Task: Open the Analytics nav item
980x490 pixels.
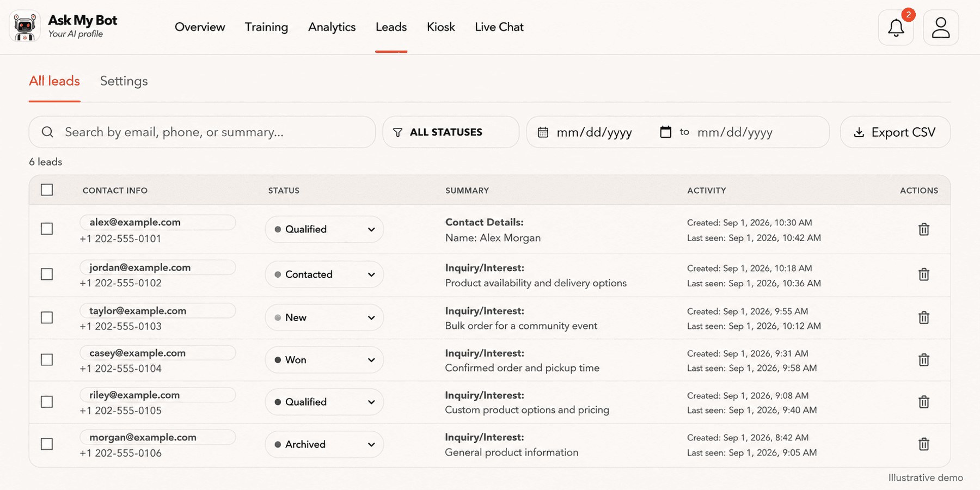Action: (x=332, y=27)
